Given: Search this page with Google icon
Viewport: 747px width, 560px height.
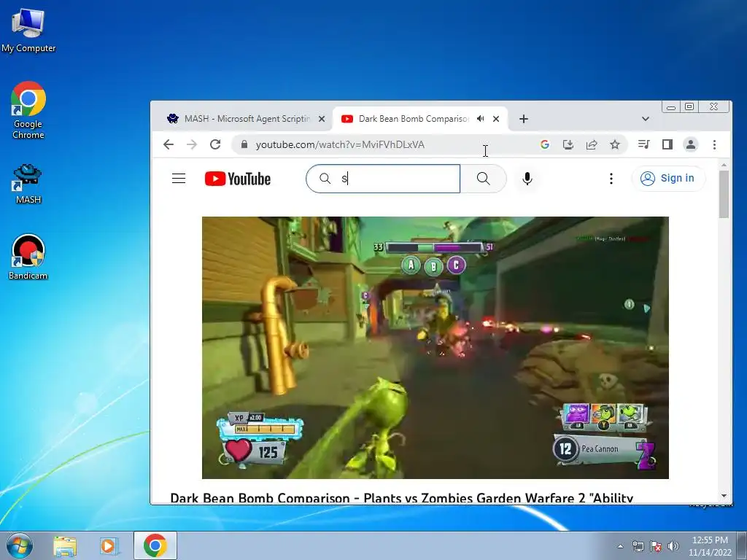Looking at the screenshot, I should pyautogui.click(x=544, y=144).
